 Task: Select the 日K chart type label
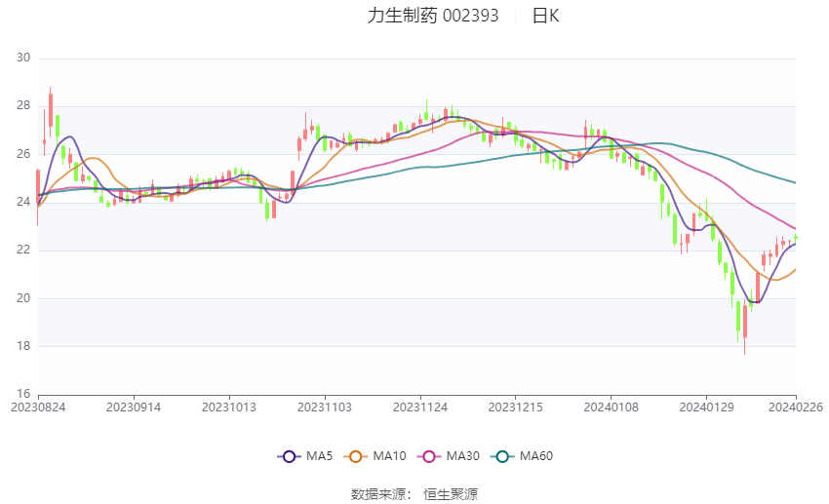(x=545, y=16)
